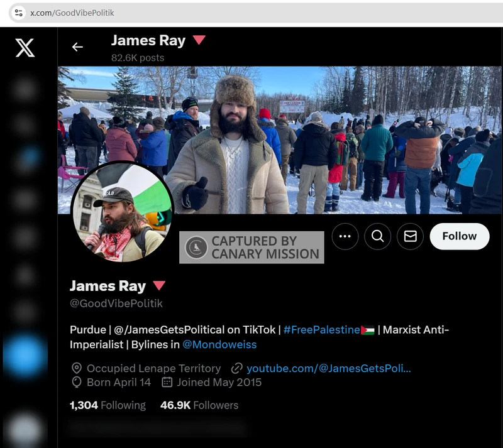
Task: Open the site information icon in address bar
Action: pyautogui.click(x=19, y=13)
